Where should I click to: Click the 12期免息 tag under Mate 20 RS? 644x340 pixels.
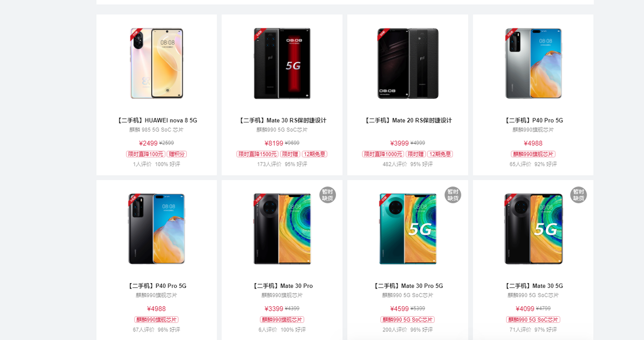click(440, 154)
